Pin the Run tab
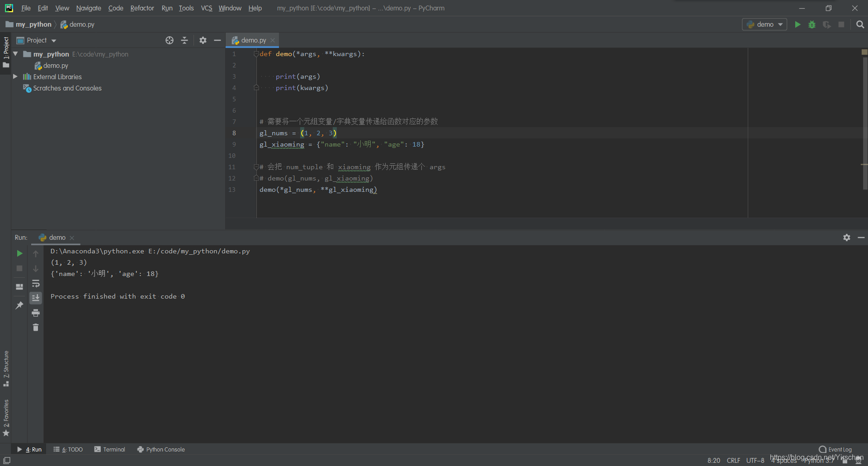The height and width of the screenshot is (466, 868). 19,305
